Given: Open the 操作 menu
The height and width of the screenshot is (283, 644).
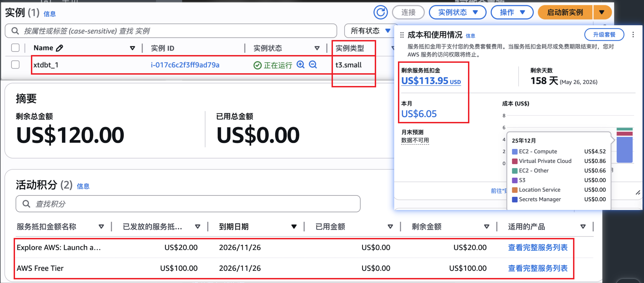Looking at the screenshot, I should (x=512, y=12).
